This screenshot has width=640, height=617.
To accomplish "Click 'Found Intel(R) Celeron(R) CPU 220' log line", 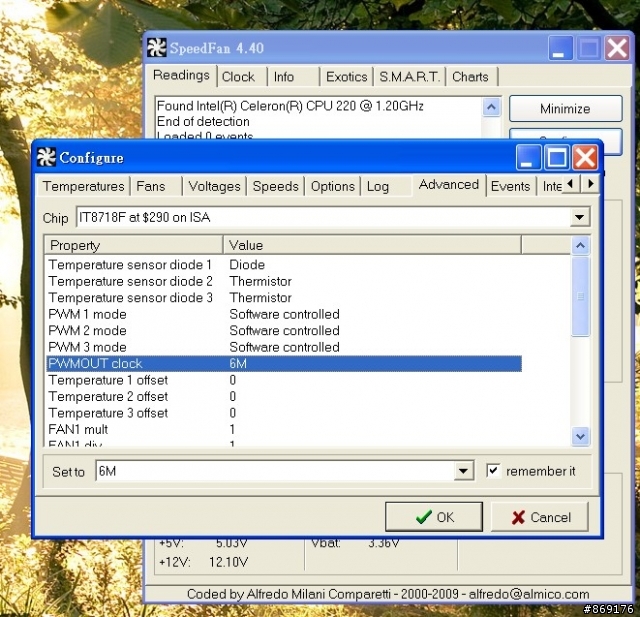I will click(290, 106).
